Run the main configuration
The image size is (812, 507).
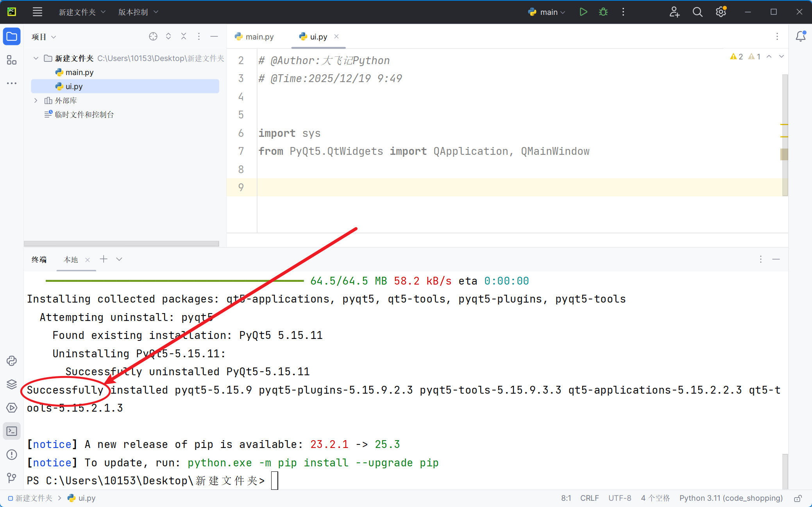coord(583,12)
